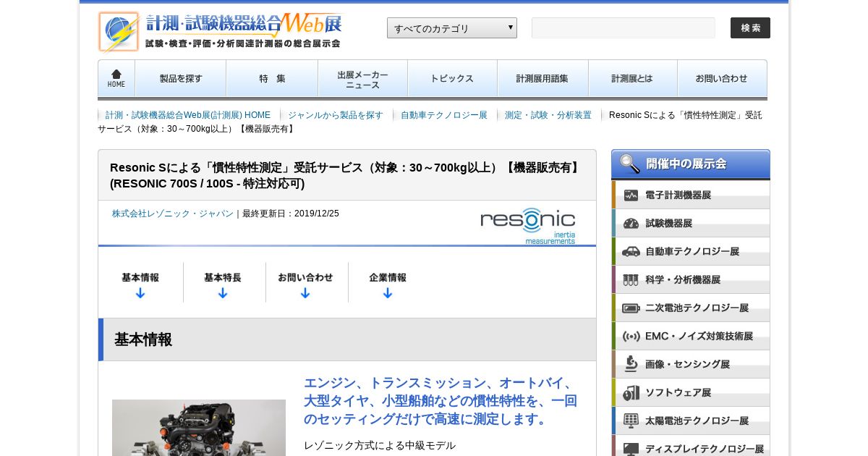Open the すべてのカテゴリ dropdown

(x=452, y=28)
